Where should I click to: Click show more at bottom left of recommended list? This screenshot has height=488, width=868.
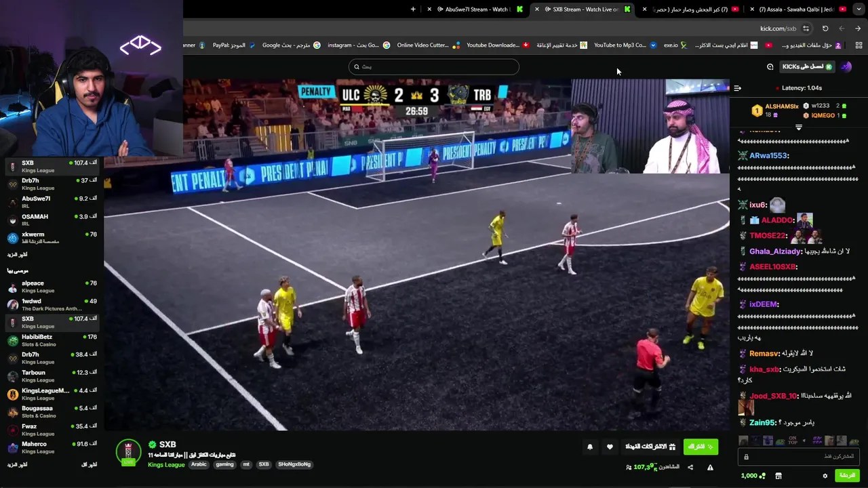pyautogui.click(x=17, y=464)
